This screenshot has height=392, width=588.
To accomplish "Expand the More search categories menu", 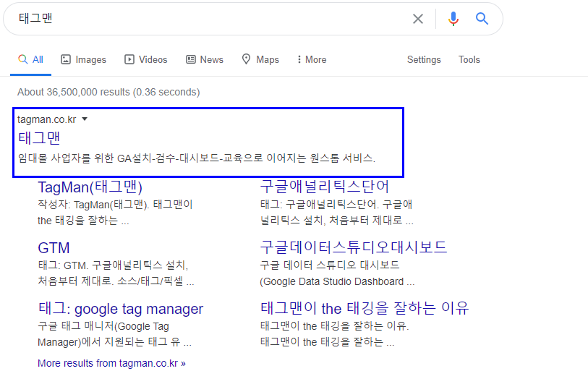I will tap(312, 59).
